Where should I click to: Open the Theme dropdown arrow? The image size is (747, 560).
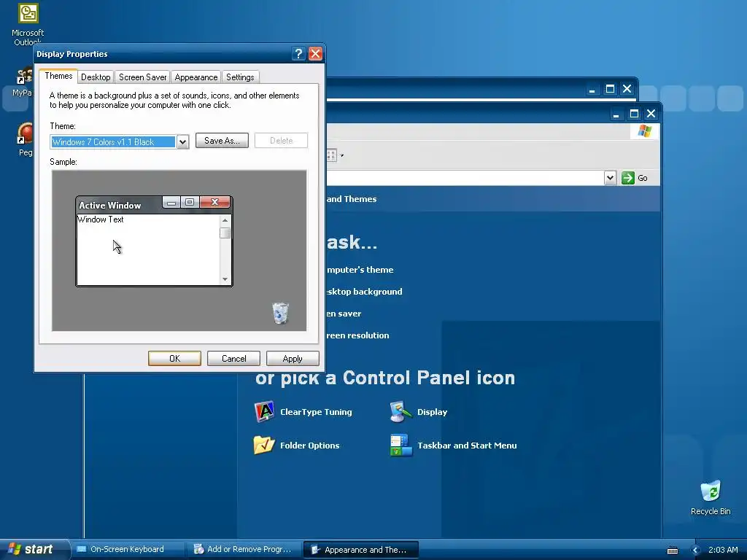pos(182,142)
